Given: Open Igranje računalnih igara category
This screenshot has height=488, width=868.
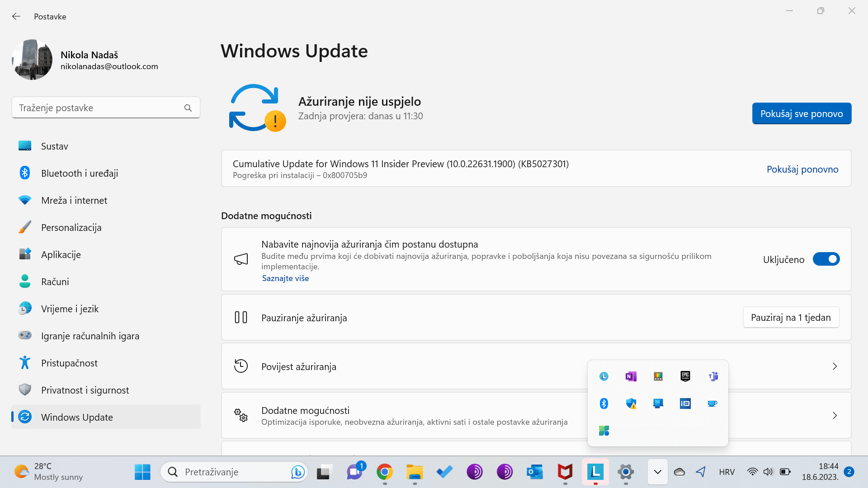Looking at the screenshot, I should pos(106,336).
